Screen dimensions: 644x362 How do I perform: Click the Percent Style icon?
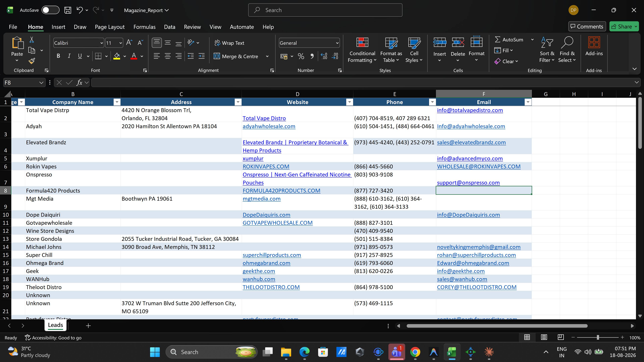(x=301, y=56)
